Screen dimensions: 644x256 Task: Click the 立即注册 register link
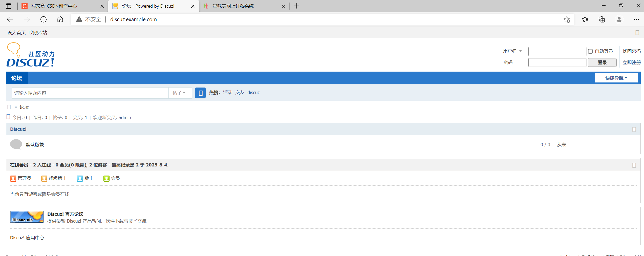point(632,62)
